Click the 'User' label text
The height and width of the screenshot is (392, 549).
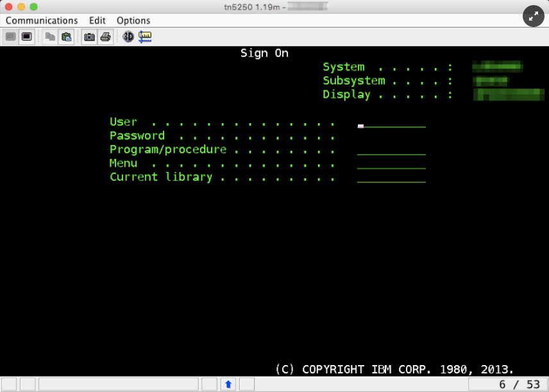pos(123,122)
